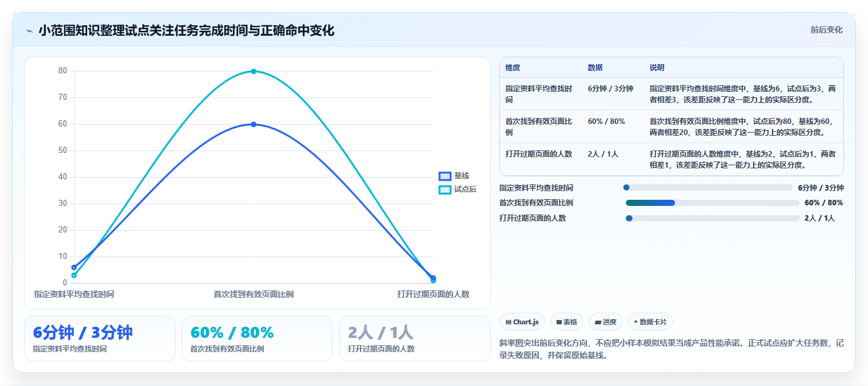This screenshot has height=386, width=868.
Task: Click the 基线 point above 指定资料平均查找时间
Action: [74, 268]
